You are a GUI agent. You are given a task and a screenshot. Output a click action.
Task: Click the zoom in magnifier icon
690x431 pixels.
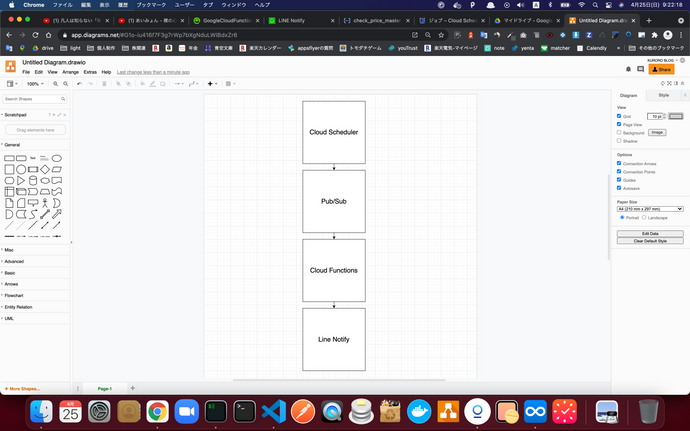click(x=55, y=84)
